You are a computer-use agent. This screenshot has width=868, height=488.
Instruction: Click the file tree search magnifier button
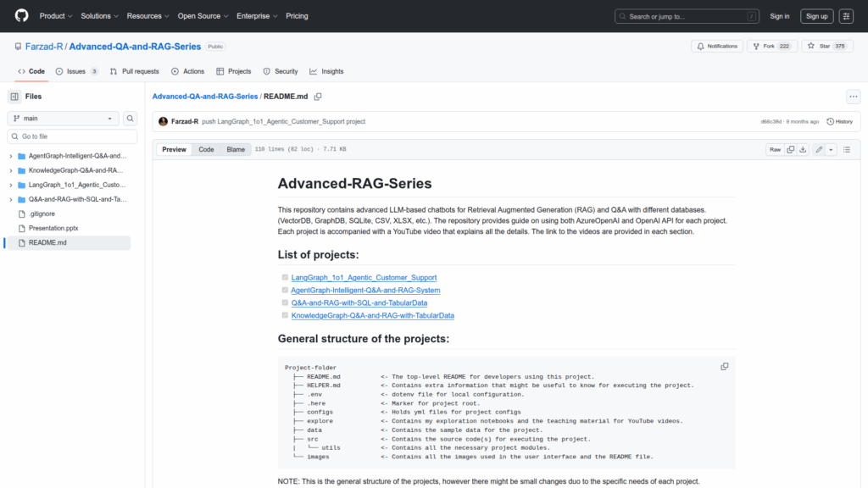click(131, 119)
